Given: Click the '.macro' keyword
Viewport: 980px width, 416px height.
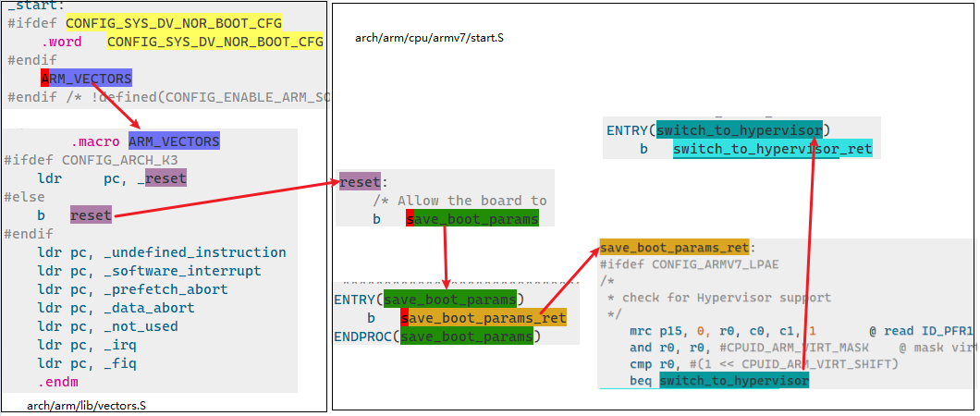Looking at the screenshot, I should click(95, 141).
